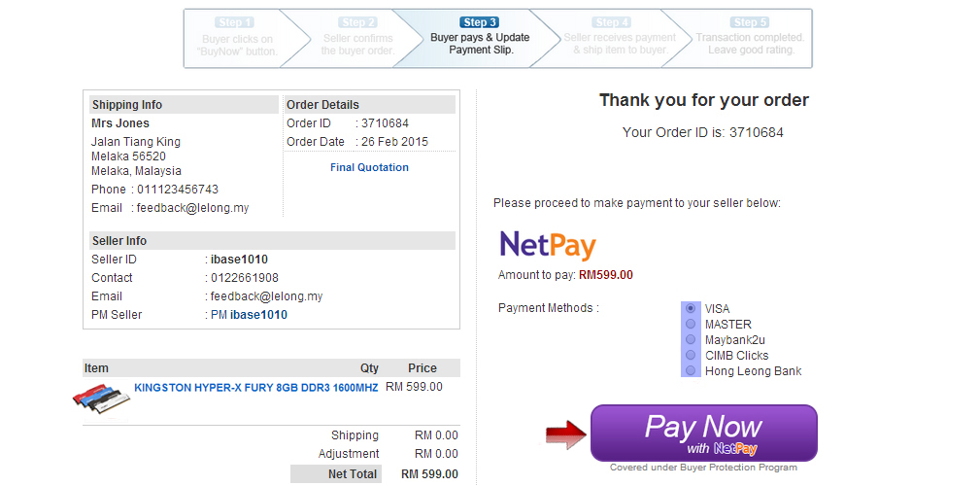Open PM ibase1010 seller message link
Image resolution: width=980 pixels, height=486 pixels.
(249, 315)
